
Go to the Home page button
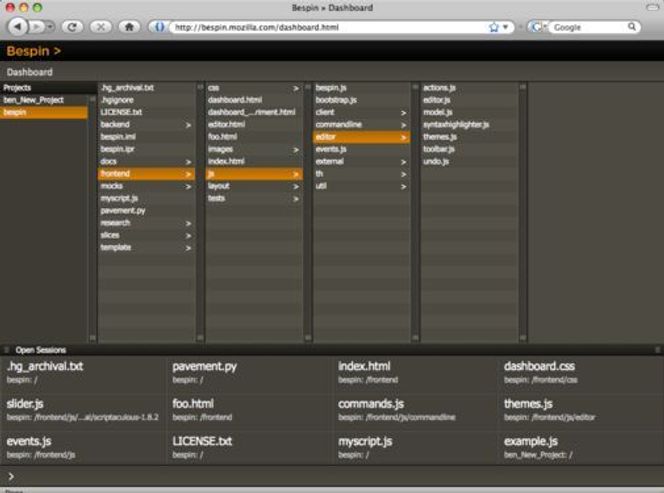(129, 27)
